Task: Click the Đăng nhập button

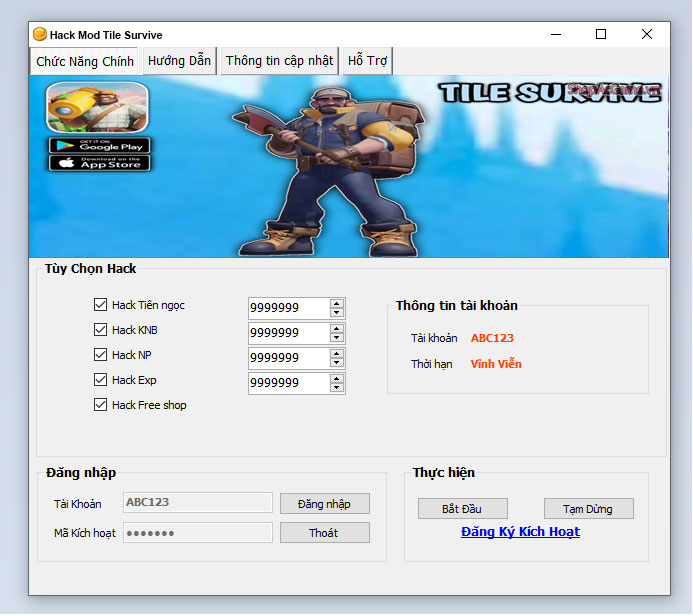Action: pyautogui.click(x=324, y=504)
